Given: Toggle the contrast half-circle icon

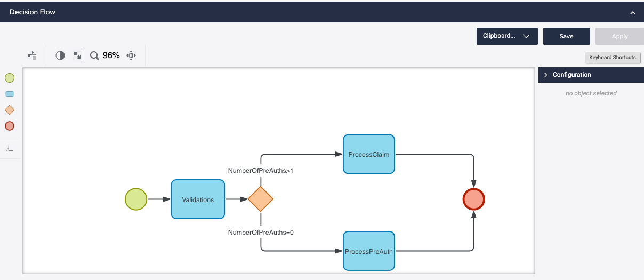Looking at the screenshot, I should (x=60, y=55).
